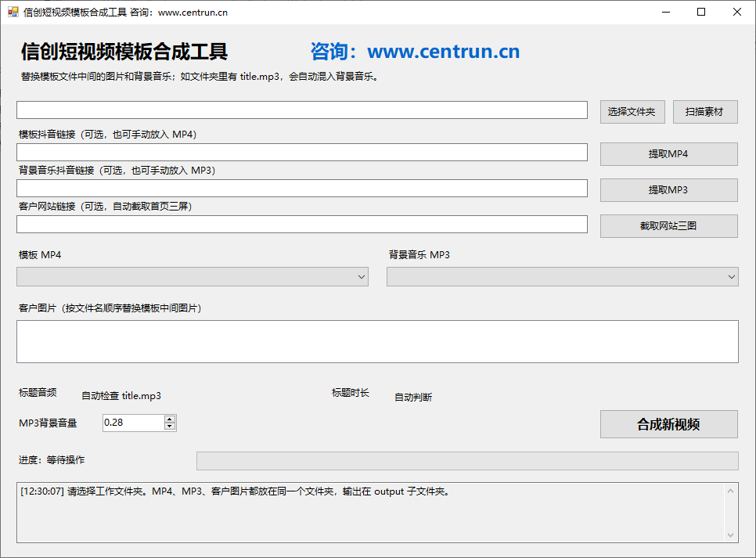Click the 提取MP4 button
Viewport: 756px width, 558px height.
click(x=668, y=154)
